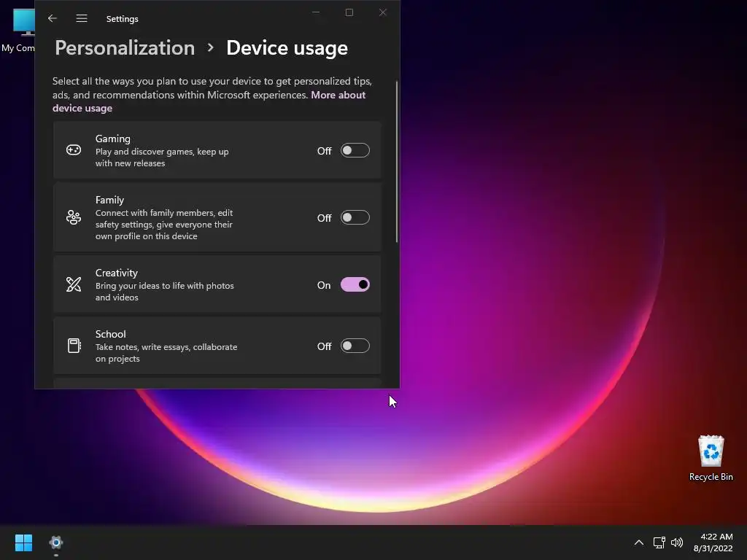Click the Settings window scrollbar thumb
This screenshot has height=560, width=747.
396,162
